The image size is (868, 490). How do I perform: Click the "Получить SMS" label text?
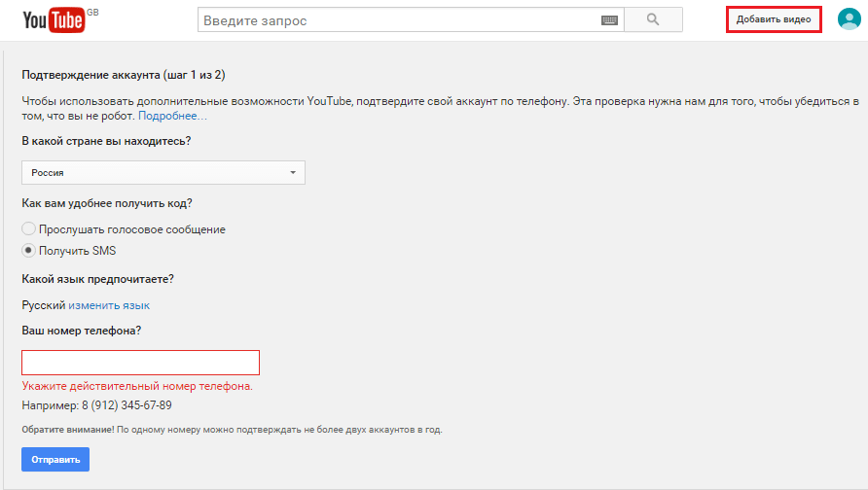[x=77, y=251]
